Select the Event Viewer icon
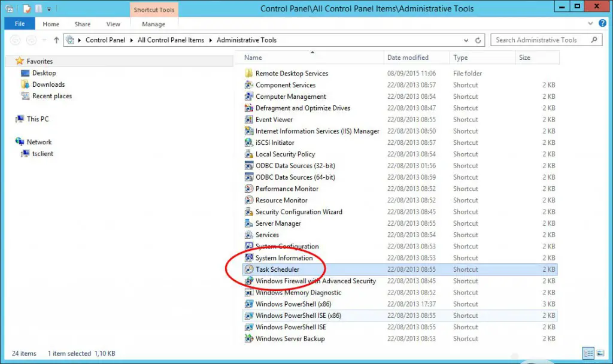The width and height of the screenshot is (613, 364). (x=248, y=119)
